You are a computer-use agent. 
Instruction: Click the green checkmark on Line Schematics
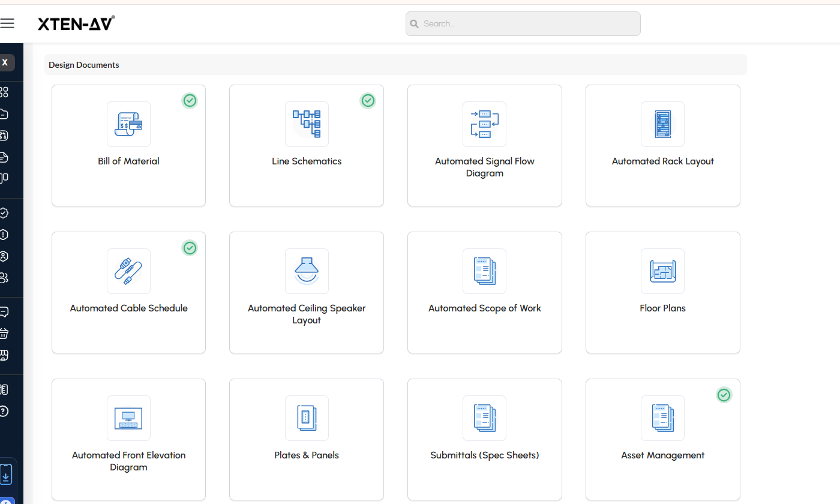click(368, 101)
